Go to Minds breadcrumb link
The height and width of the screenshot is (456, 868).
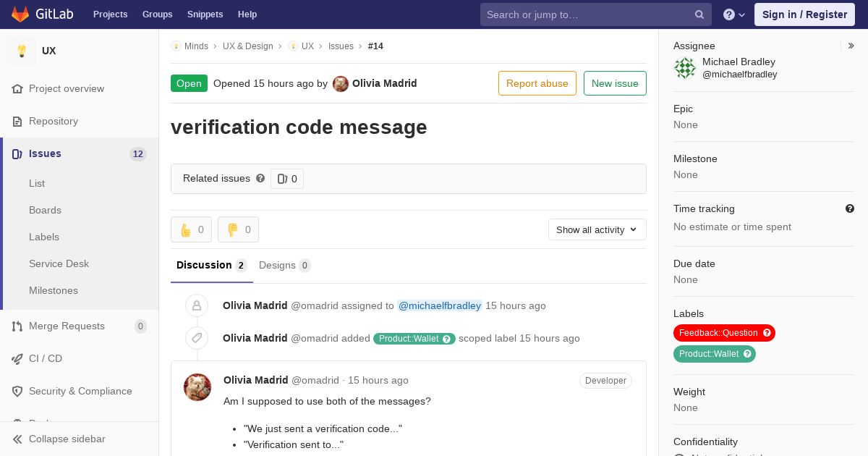196,46
